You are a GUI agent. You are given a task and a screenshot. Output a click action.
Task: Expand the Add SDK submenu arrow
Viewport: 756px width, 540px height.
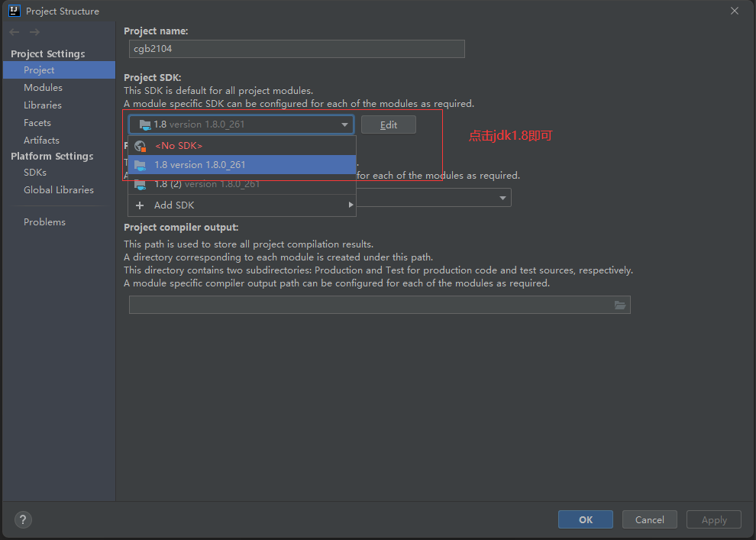[x=351, y=205]
